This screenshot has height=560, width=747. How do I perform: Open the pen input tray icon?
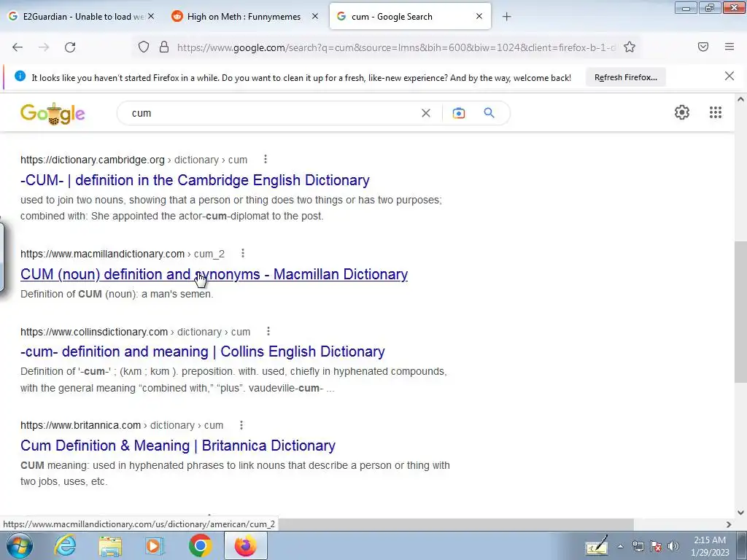tap(597, 545)
